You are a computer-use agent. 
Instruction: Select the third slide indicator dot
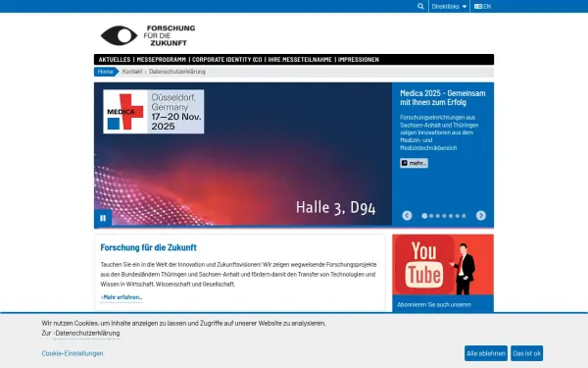pyautogui.click(x=438, y=216)
